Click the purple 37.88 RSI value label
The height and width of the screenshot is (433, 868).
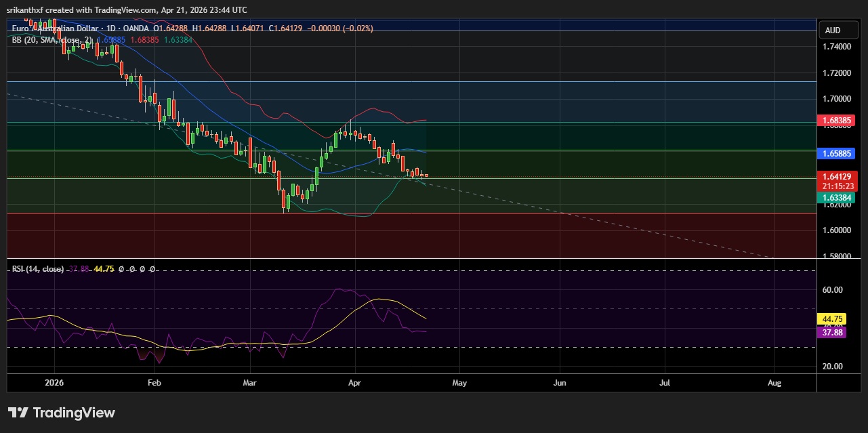point(832,332)
